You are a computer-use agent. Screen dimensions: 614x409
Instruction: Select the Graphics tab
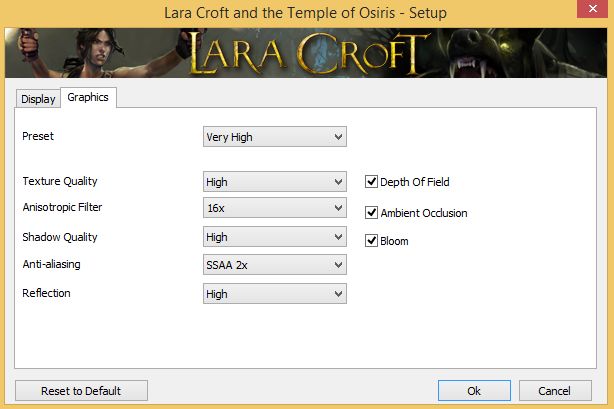pos(88,97)
